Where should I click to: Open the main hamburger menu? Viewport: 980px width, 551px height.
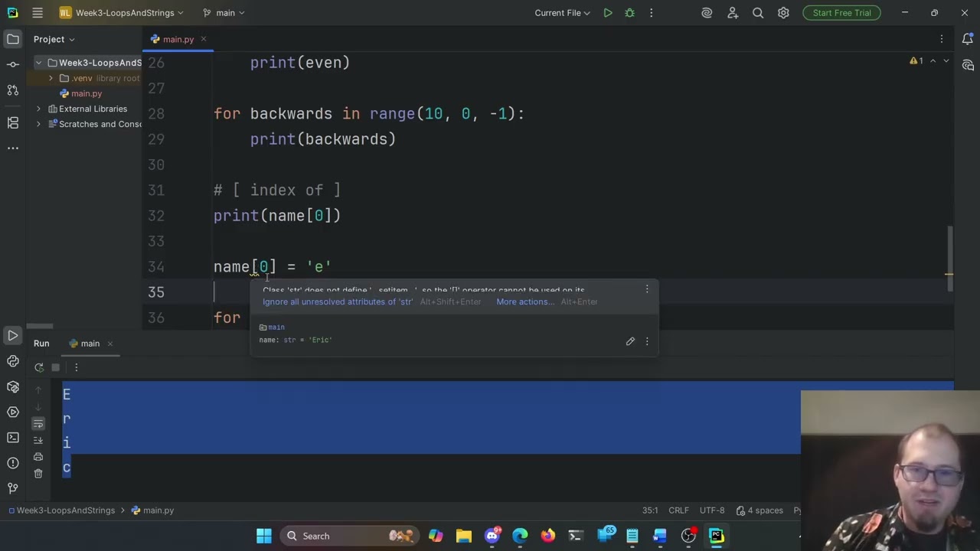coord(38,13)
